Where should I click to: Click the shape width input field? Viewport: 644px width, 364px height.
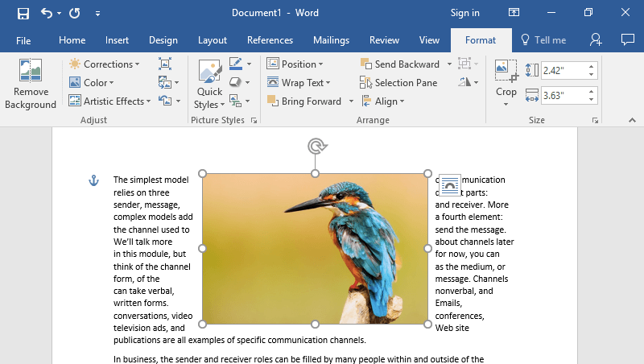pyautogui.click(x=563, y=96)
